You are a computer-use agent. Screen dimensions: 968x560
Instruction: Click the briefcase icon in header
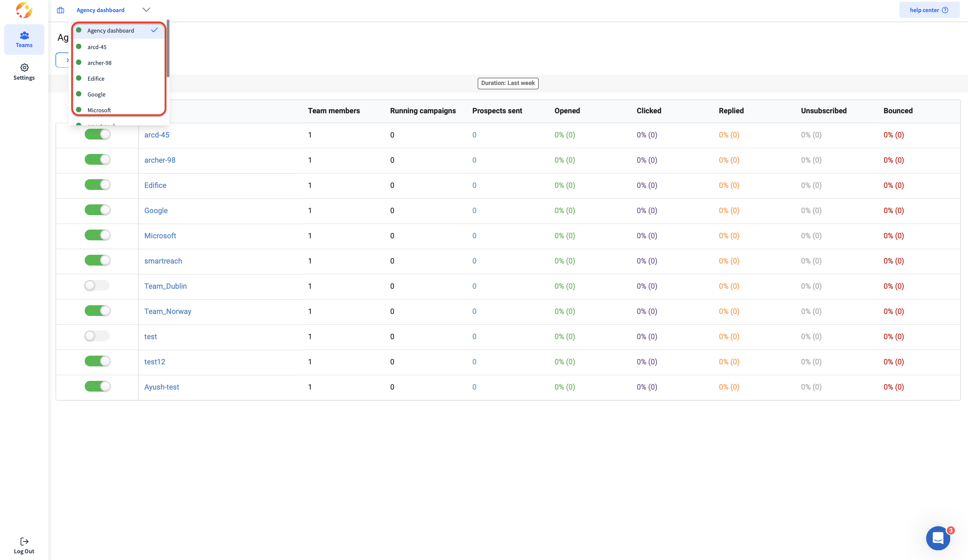tap(61, 10)
